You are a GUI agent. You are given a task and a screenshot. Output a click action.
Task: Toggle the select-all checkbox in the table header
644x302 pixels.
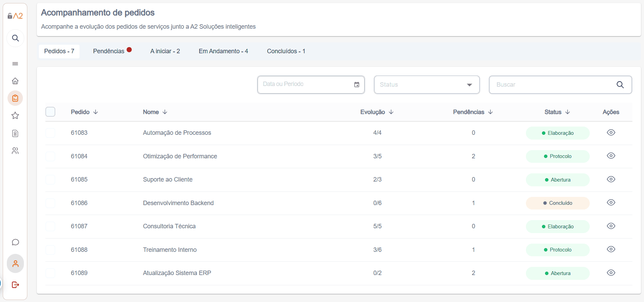point(51,112)
